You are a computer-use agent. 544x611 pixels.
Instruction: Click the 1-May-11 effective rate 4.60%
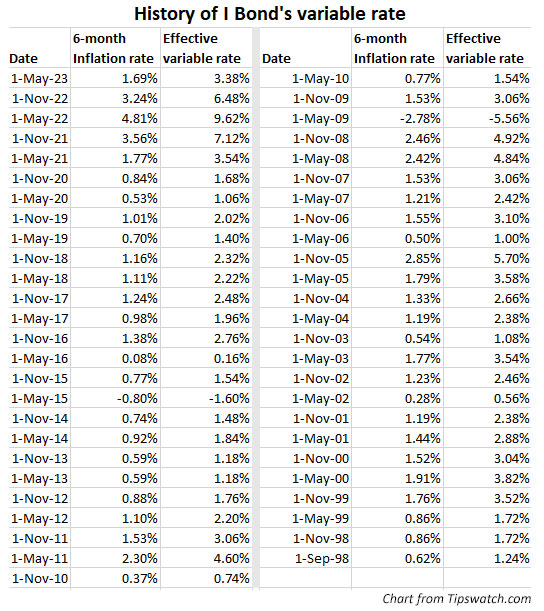[x=231, y=559]
